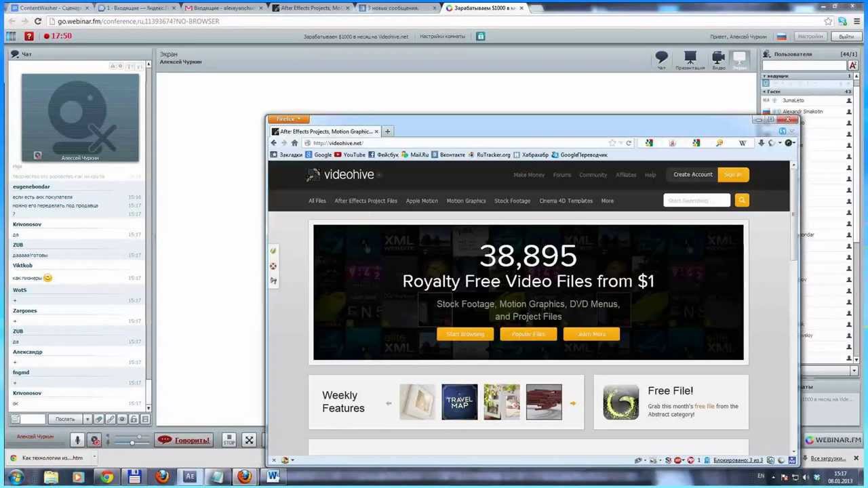
Task: Click the Выйти logout button
Action: click(x=846, y=37)
